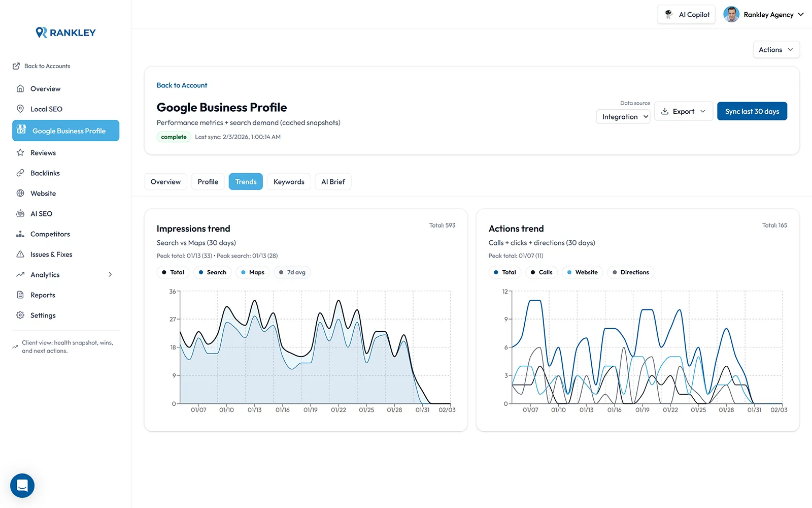Screen dimensions: 812x508
Task: Click the Website globe icon
Action: coord(20,193)
